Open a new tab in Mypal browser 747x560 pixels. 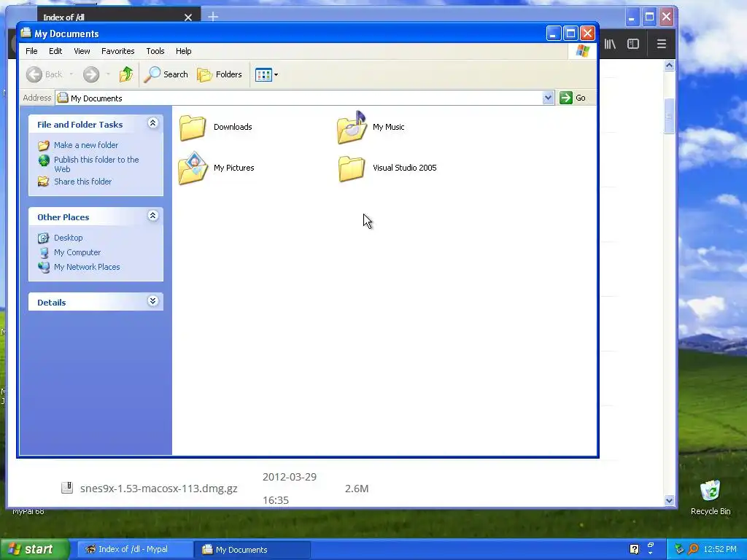pyautogui.click(x=213, y=17)
